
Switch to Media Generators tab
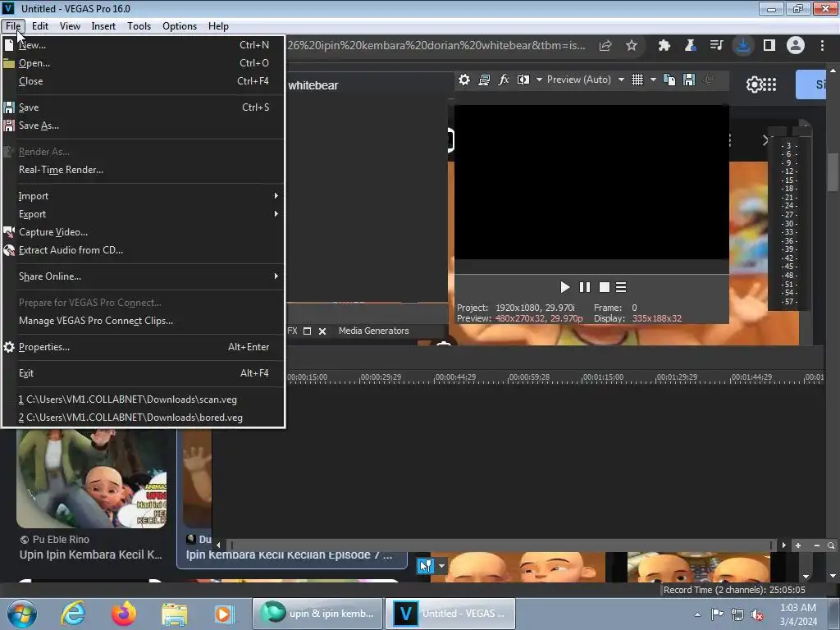373,331
